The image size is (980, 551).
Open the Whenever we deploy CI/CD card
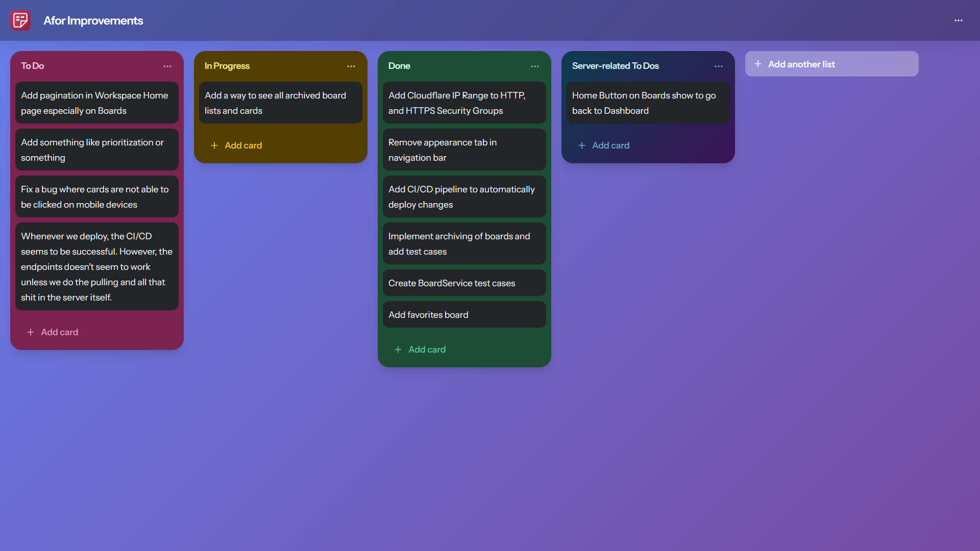(x=97, y=266)
